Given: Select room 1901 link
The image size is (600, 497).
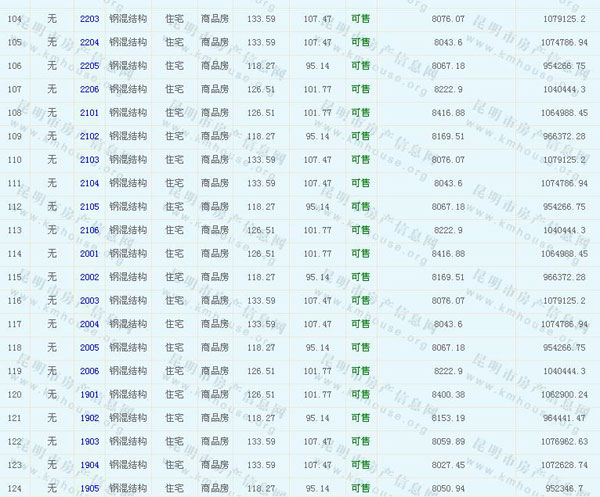Looking at the screenshot, I should pyautogui.click(x=89, y=394).
